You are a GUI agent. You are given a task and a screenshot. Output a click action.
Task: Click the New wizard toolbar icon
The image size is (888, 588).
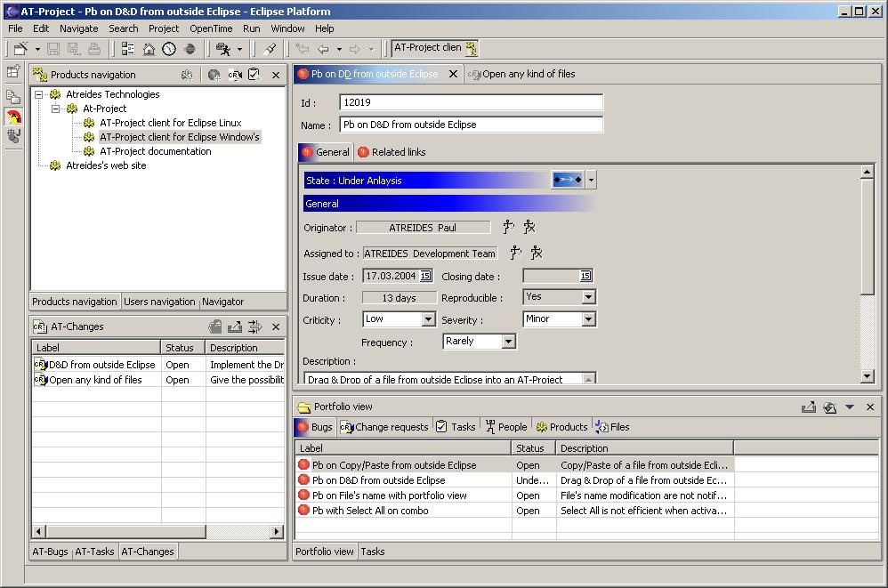click(21, 49)
